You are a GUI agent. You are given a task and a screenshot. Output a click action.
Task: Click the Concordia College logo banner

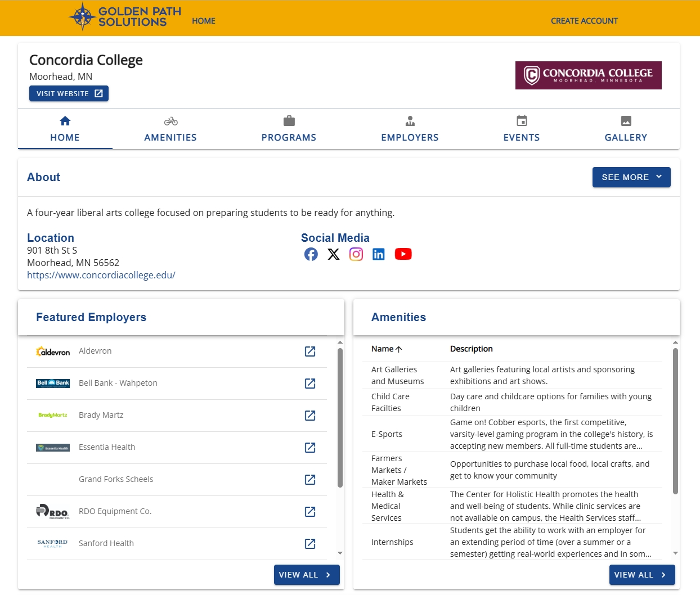[x=588, y=75]
